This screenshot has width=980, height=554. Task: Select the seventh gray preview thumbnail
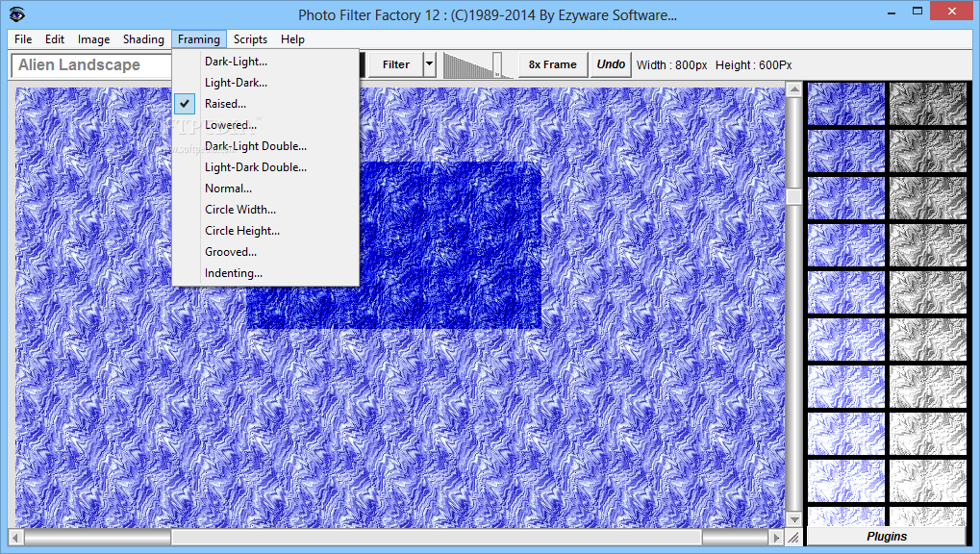pyautogui.click(x=928, y=387)
